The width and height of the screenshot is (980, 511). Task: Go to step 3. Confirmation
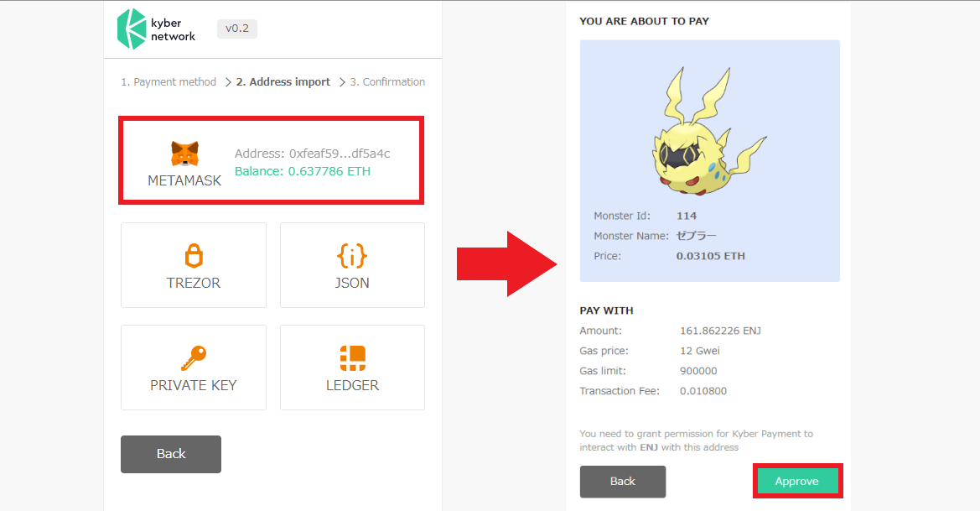(387, 82)
